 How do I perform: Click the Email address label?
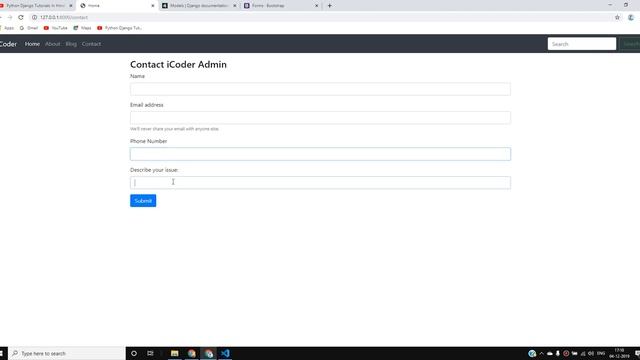click(x=147, y=105)
